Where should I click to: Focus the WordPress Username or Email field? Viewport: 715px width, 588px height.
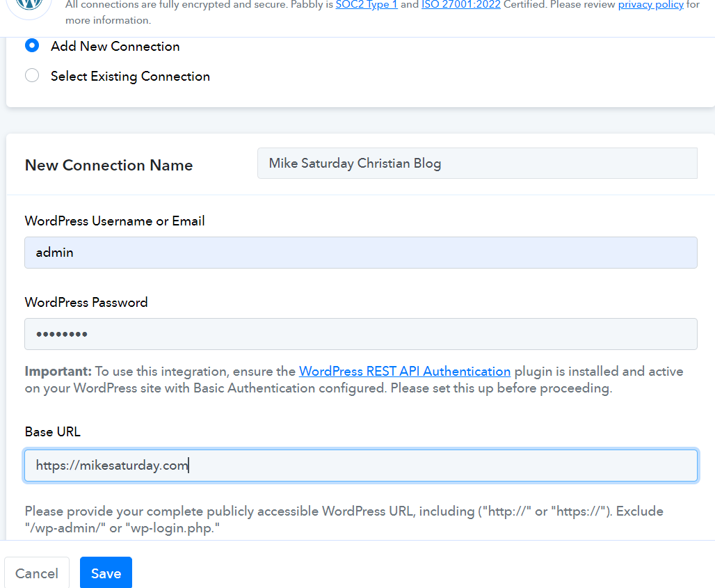pos(361,253)
